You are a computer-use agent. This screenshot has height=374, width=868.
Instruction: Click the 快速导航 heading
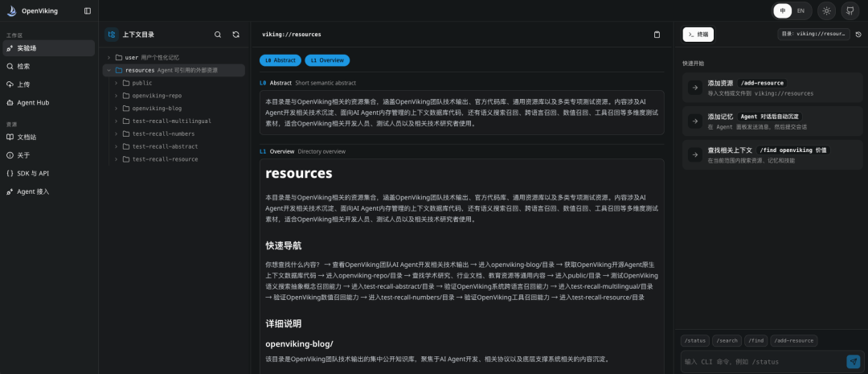[284, 245]
